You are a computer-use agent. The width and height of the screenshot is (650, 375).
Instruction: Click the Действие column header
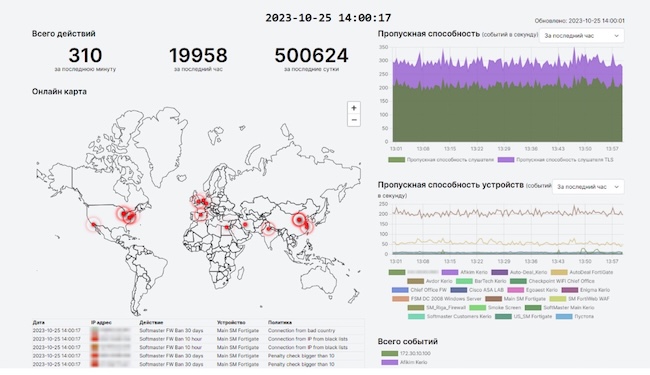pos(151,322)
